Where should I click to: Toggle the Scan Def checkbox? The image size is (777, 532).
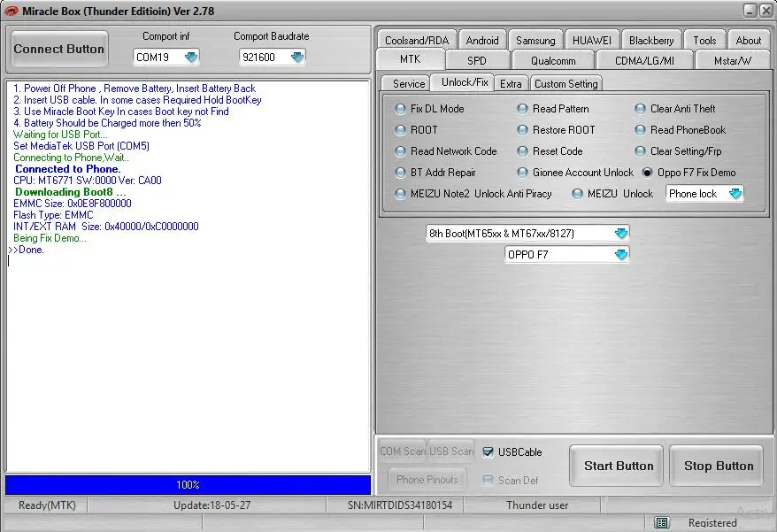488,480
